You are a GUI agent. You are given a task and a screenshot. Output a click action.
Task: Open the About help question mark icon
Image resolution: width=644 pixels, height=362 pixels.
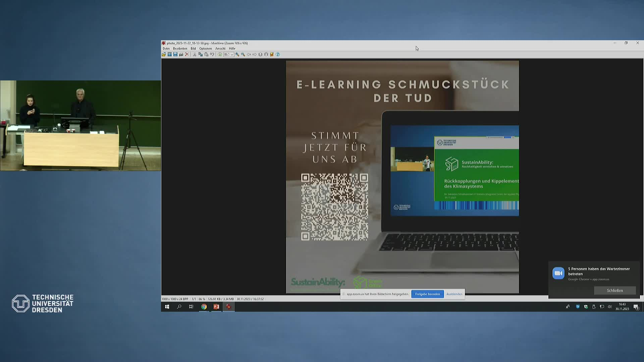coord(278,54)
